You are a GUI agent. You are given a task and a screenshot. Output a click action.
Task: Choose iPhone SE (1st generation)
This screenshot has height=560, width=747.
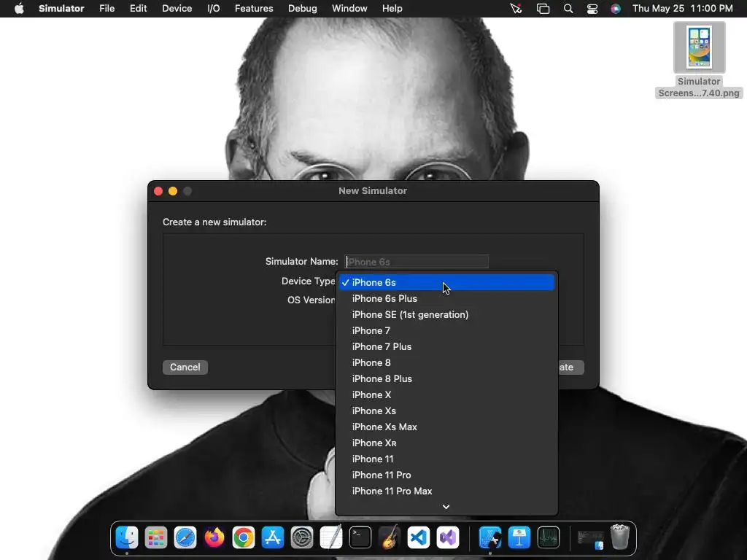(446, 315)
